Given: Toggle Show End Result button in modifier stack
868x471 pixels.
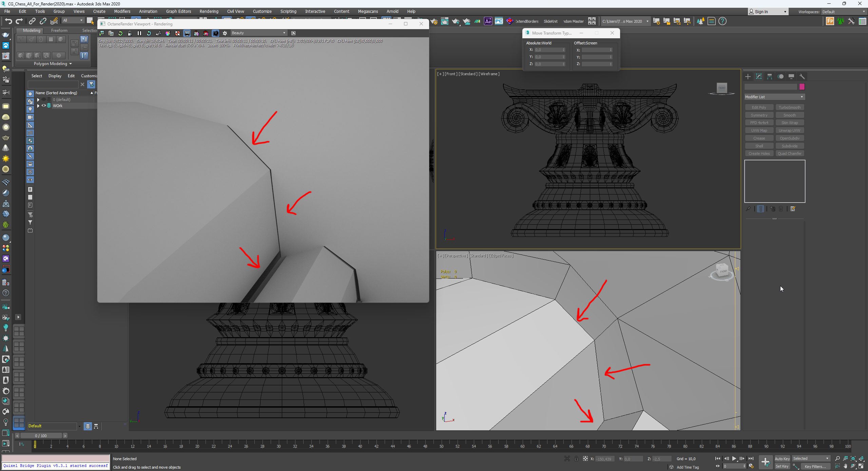Looking at the screenshot, I should 760,209.
